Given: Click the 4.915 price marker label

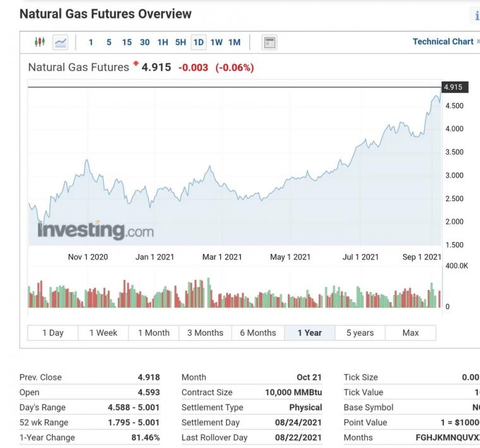Looking at the screenshot, I should [455, 87].
